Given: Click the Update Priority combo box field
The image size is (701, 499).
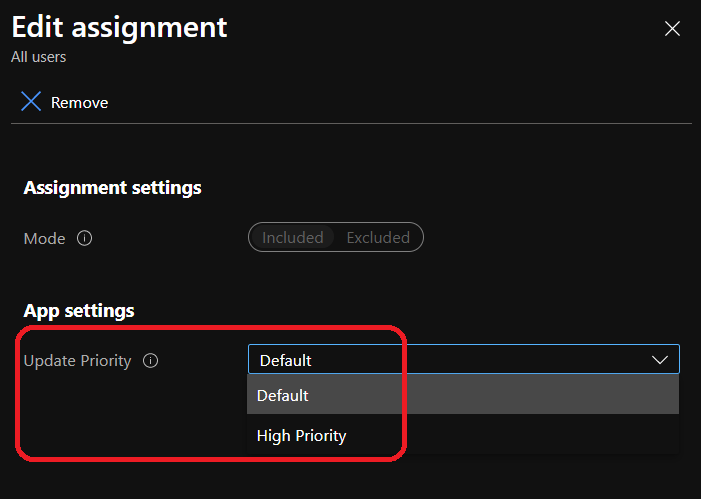Looking at the screenshot, I should 440,360.
